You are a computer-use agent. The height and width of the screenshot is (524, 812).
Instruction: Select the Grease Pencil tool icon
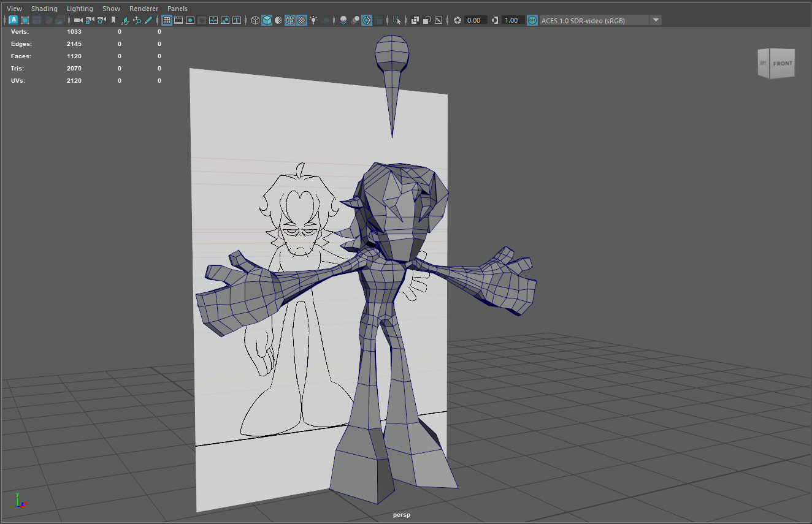pos(148,20)
